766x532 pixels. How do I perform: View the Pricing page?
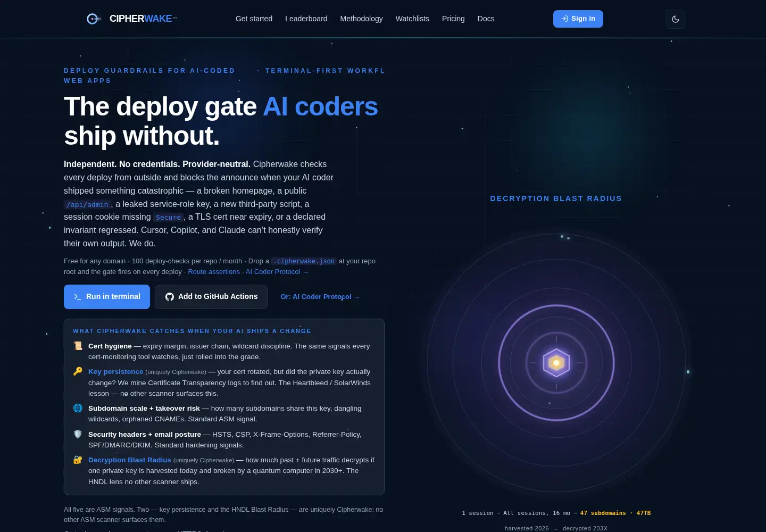point(453,19)
